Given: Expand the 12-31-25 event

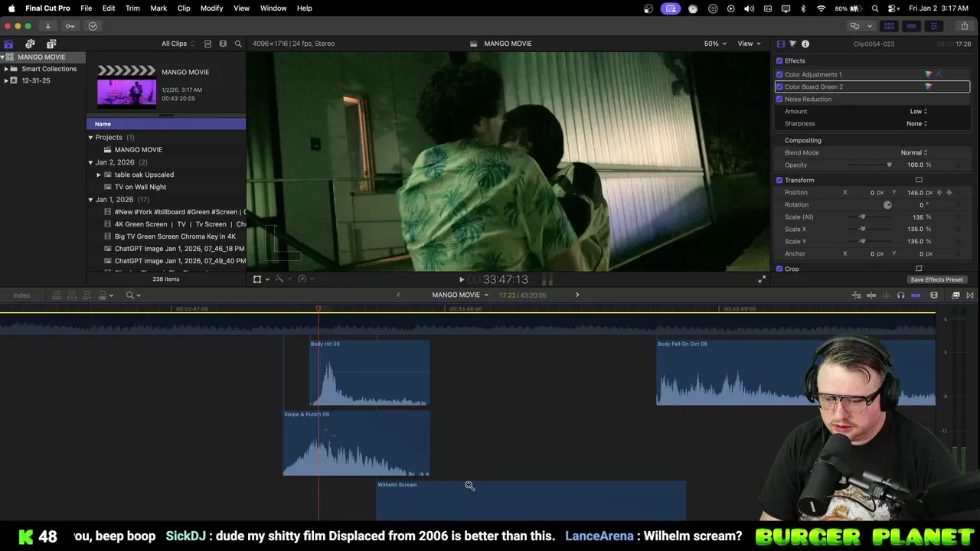Looking at the screenshot, I should coord(6,80).
